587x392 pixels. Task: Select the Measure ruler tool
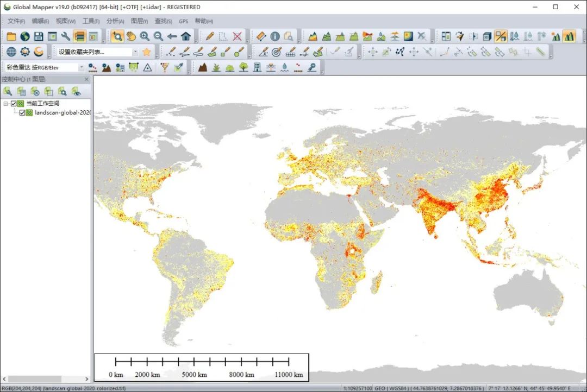click(261, 36)
